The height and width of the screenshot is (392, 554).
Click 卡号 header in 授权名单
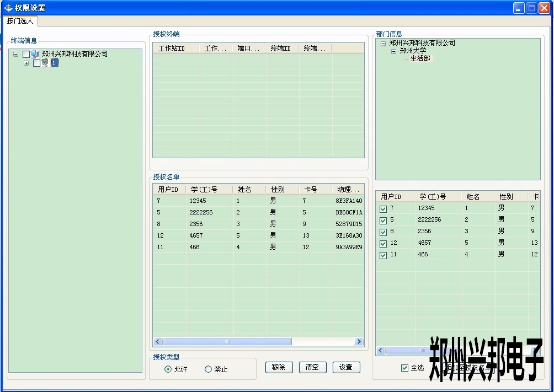316,190
